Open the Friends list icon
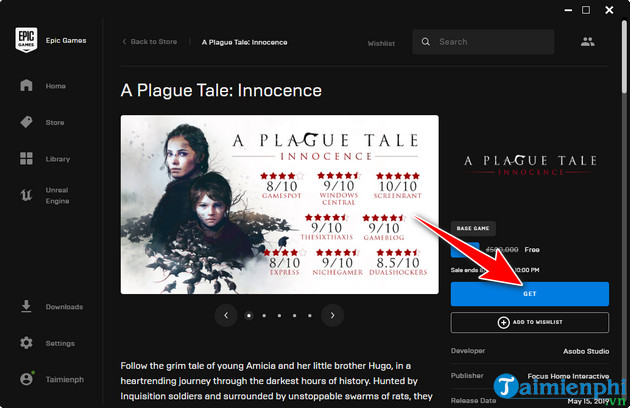630x408 pixels. click(587, 41)
